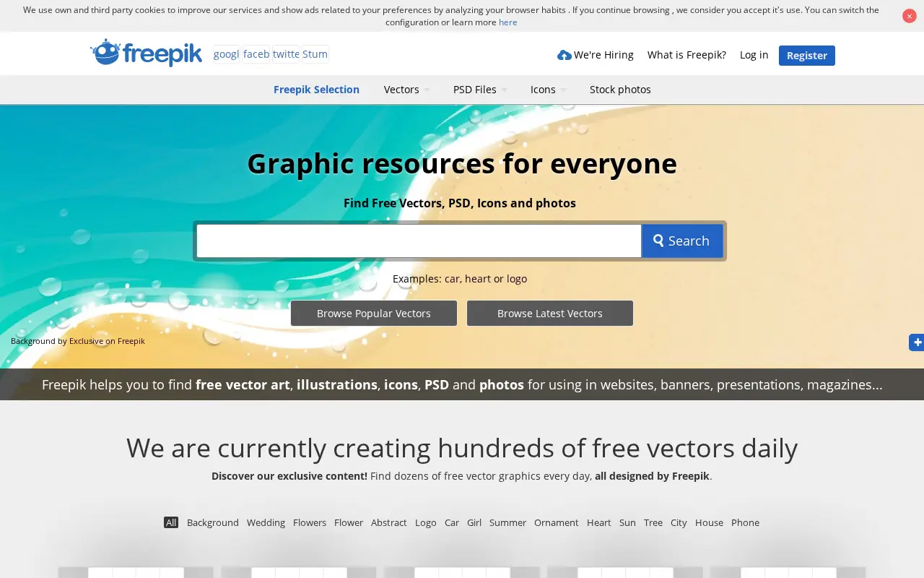924x578 pixels.
Task: Select the Sun category filter
Action: coord(628,522)
